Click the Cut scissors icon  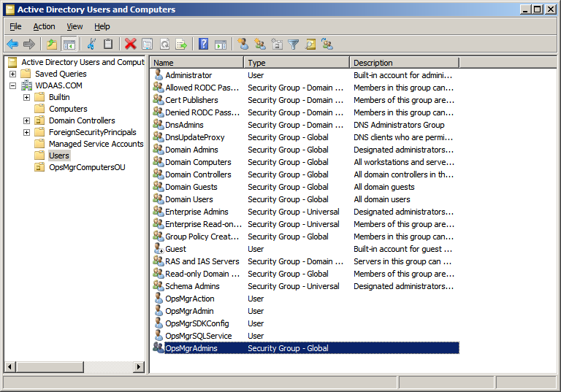click(91, 45)
